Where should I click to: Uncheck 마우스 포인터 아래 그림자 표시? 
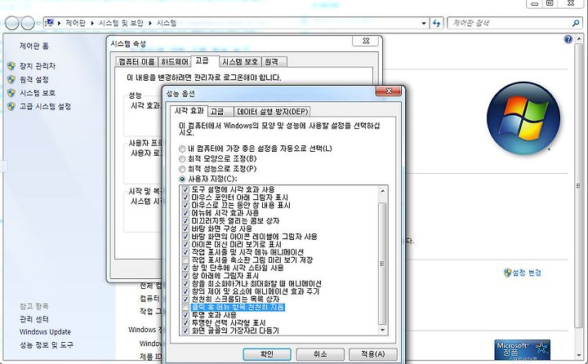[x=185, y=198]
